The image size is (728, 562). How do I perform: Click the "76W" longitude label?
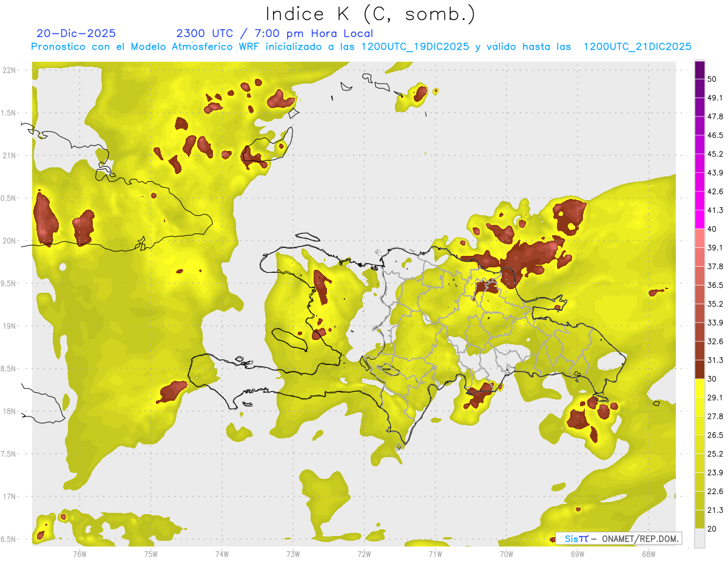[79, 554]
